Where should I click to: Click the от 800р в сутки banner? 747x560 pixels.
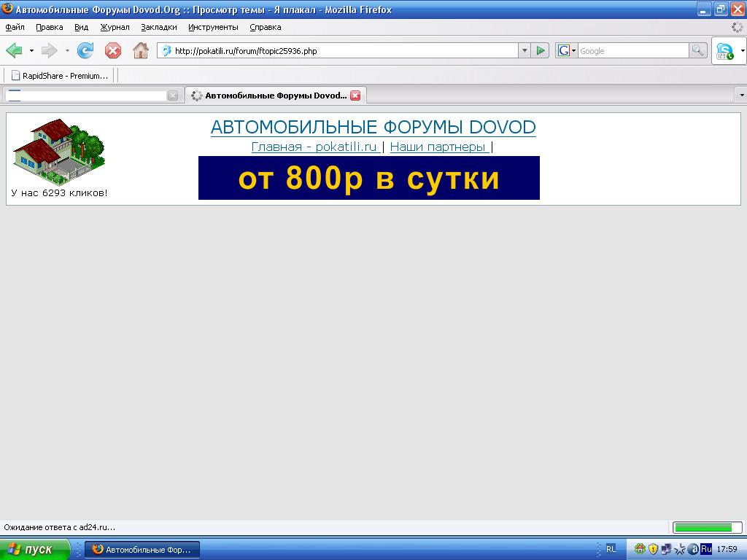click(x=368, y=178)
